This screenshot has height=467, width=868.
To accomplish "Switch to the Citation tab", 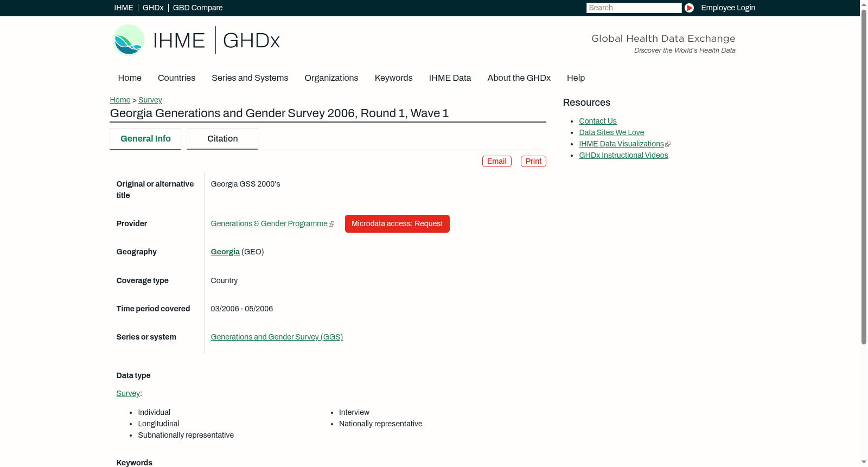I will point(222,139).
